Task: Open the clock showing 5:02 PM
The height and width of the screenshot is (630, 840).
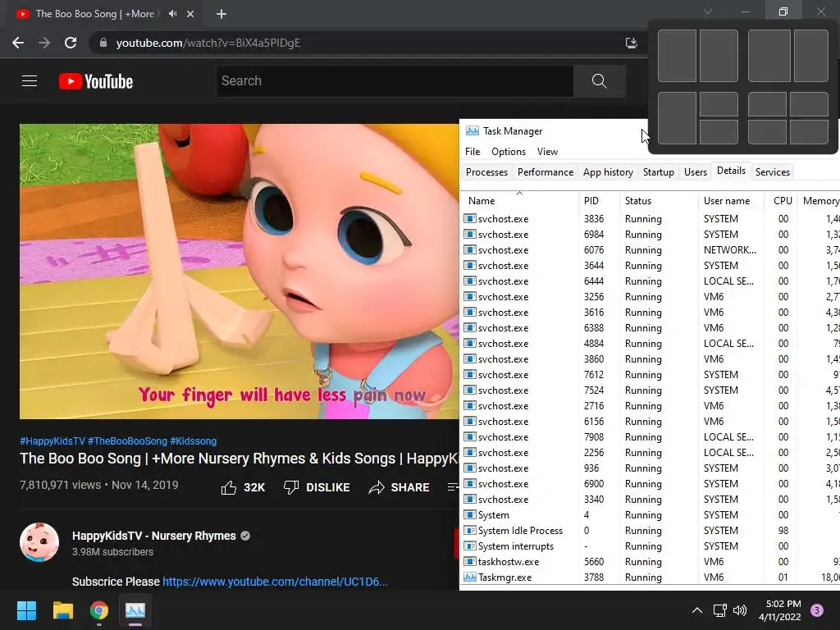Action: [779, 610]
